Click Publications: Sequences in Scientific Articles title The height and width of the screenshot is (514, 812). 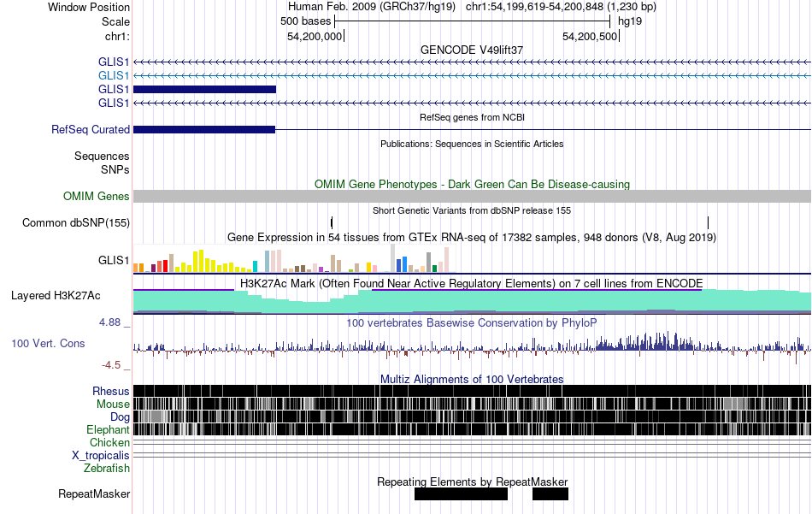pos(472,144)
